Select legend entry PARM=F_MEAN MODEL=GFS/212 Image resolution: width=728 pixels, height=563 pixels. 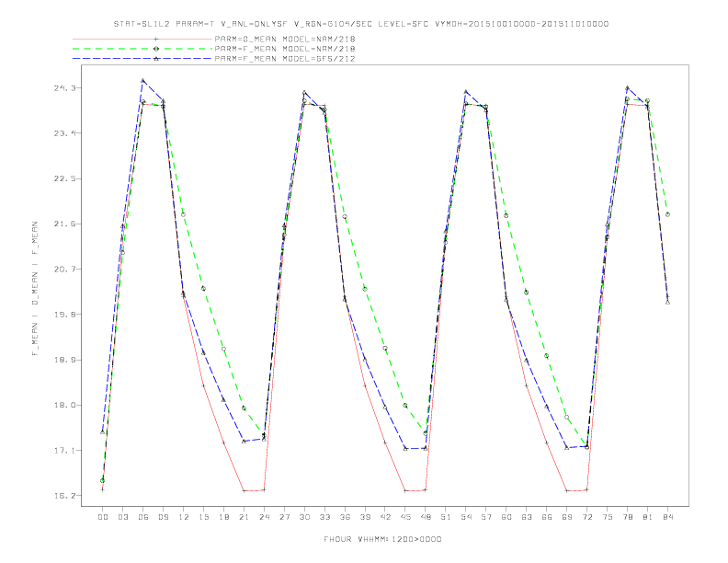coord(285,59)
